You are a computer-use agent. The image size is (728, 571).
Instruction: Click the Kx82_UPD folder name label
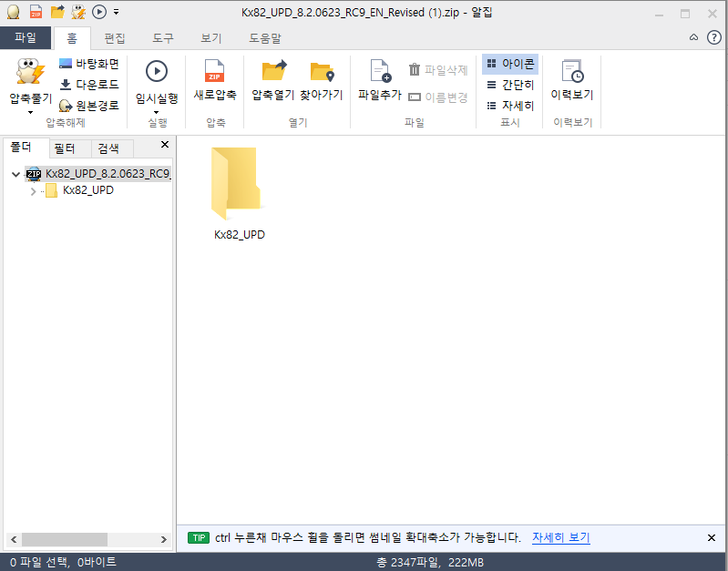239,235
